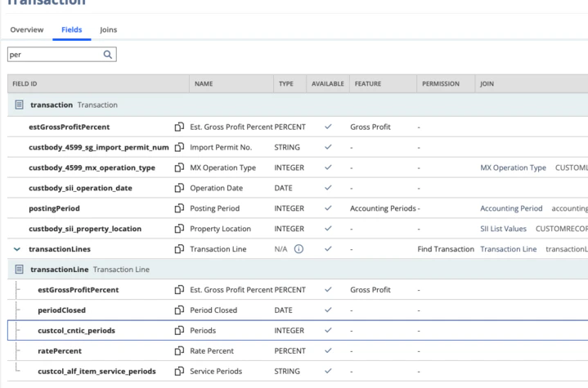Viewport: 588px width, 388px height.
Task: Click the 'Find Transaction' permission cell
Action: pyautogui.click(x=446, y=249)
